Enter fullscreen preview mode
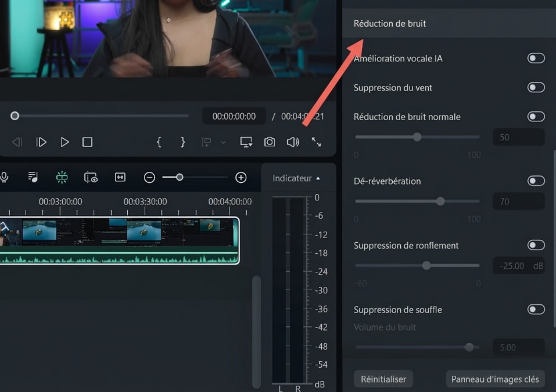Screen dimensions: 556x392 point(317,142)
